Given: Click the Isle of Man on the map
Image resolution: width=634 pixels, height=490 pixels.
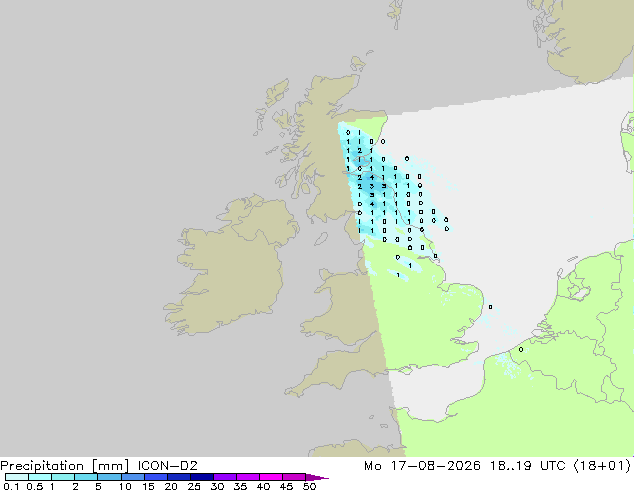Looking at the screenshot, I should (321, 239).
